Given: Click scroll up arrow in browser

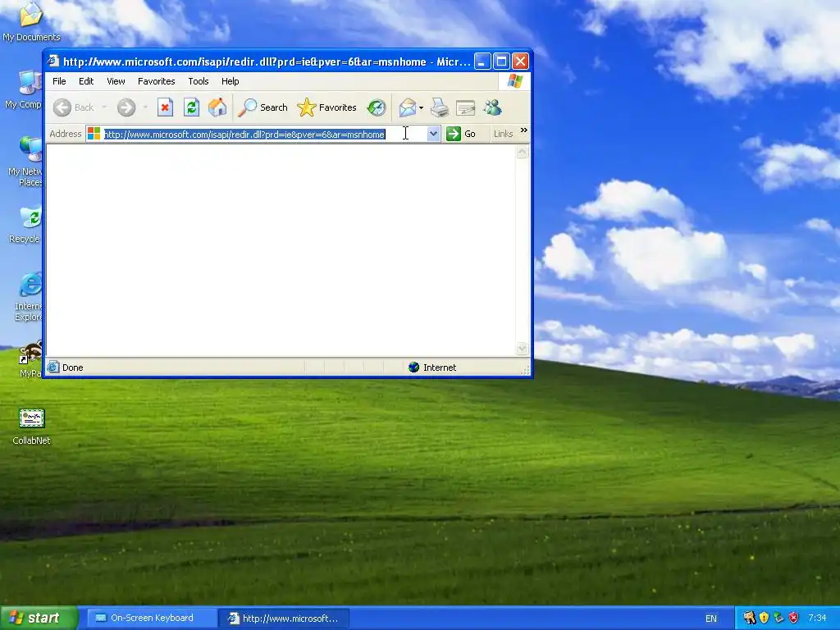Looking at the screenshot, I should (x=523, y=152).
